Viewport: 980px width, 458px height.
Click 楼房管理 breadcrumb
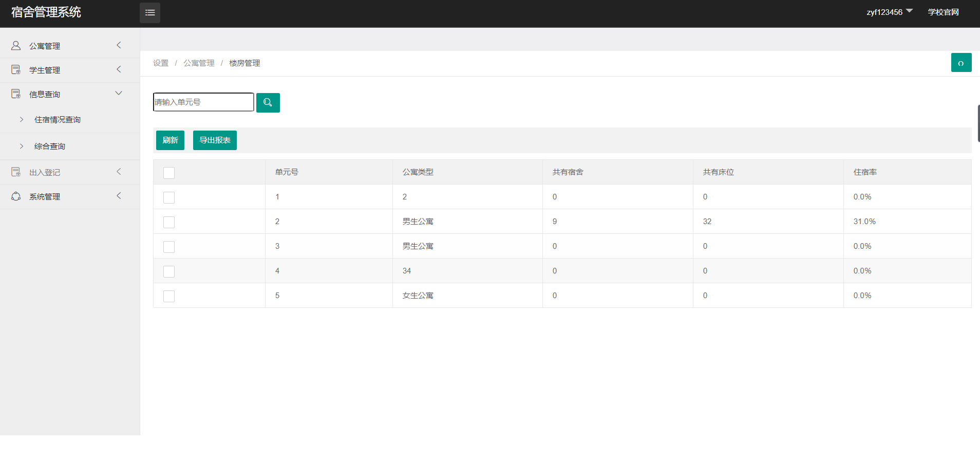244,63
